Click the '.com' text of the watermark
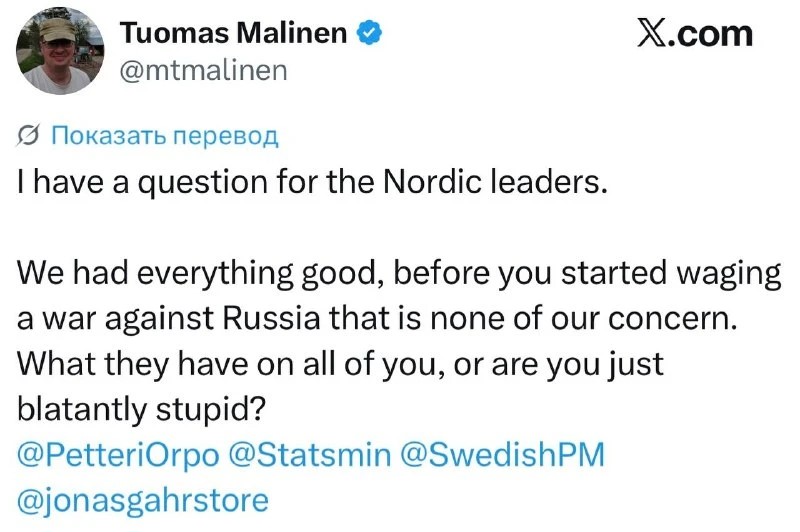 pos(708,35)
